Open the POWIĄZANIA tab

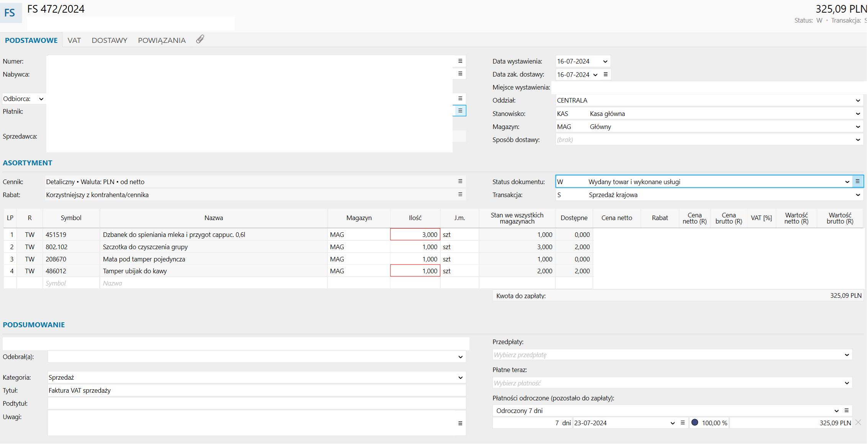pos(162,40)
